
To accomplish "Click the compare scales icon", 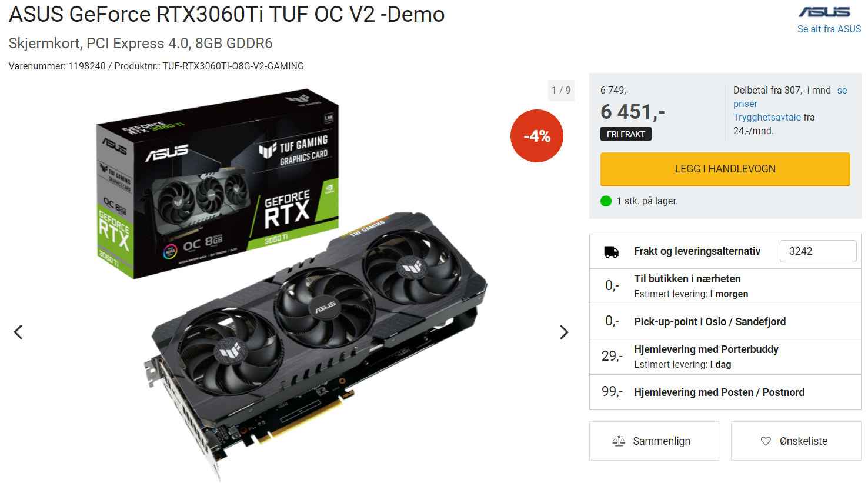I will coord(619,441).
